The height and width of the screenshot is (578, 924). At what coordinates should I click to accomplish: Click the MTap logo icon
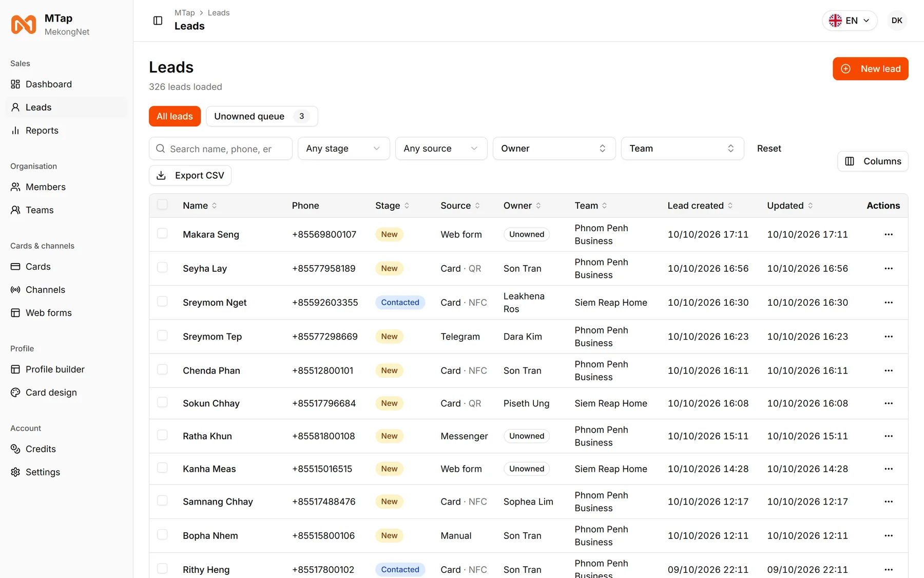click(24, 25)
